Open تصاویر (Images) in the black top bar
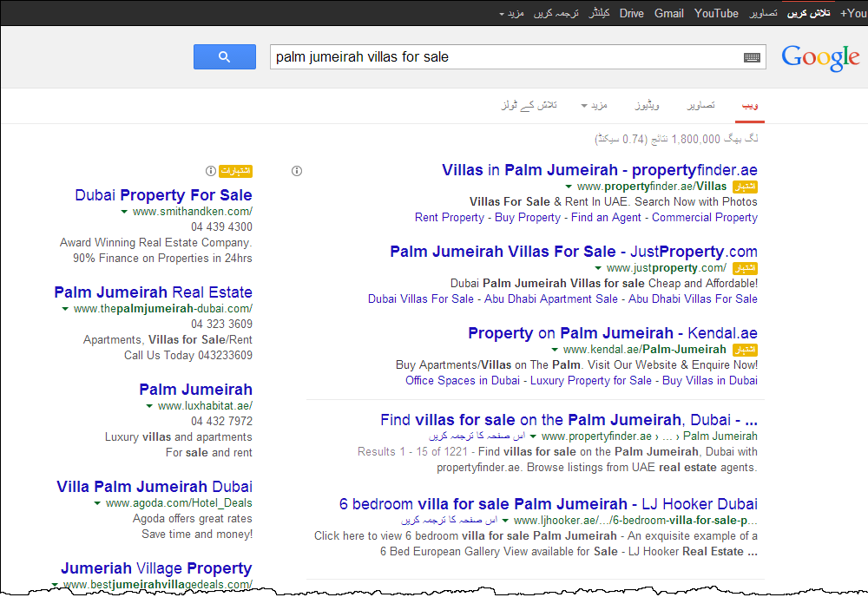The height and width of the screenshot is (597, 868). tap(763, 13)
